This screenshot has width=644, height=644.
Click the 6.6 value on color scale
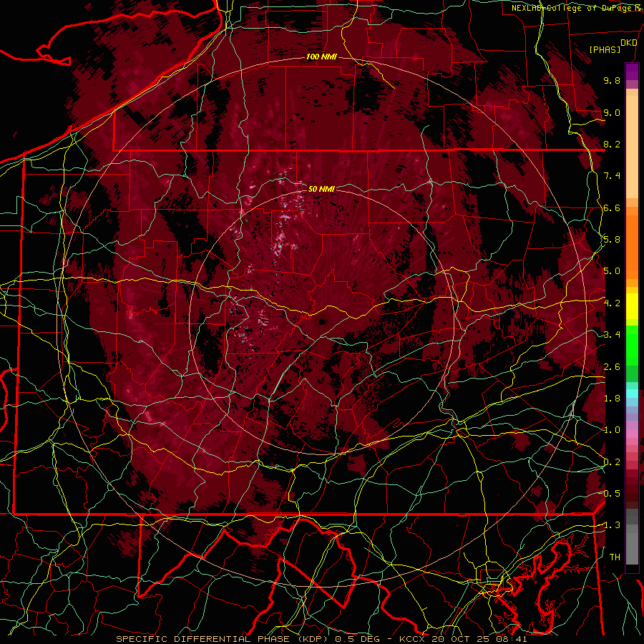[x=612, y=208]
